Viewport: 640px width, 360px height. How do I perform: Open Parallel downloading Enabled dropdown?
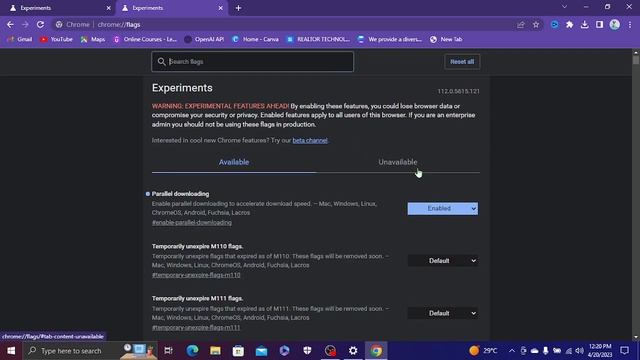coord(442,209)
